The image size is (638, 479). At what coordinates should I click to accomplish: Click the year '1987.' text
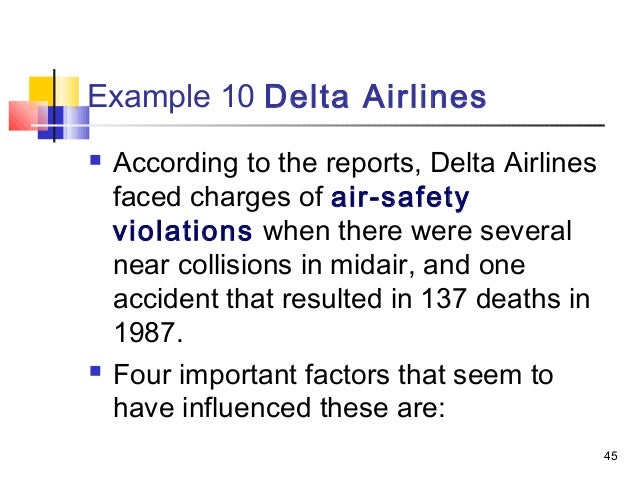pyautogui.click(x=149, y=332)
